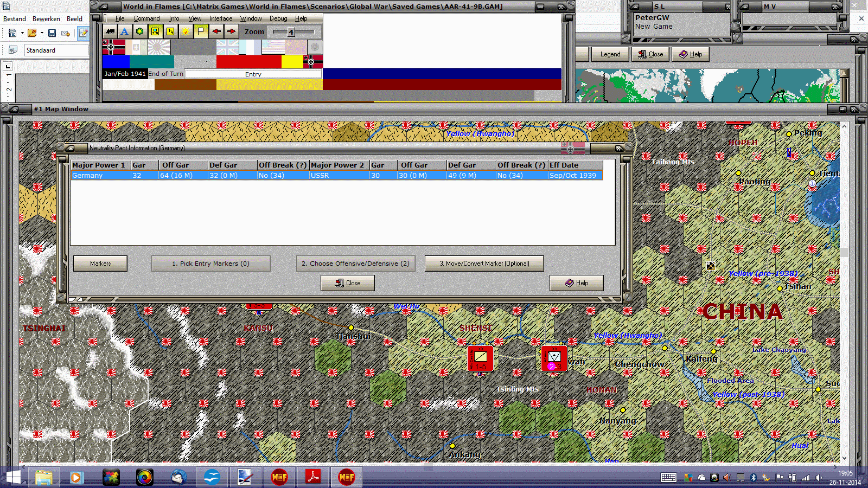Select the Japanese rising sun flag
The width and height of the screenshot is (868, 488).
point(159,47)
